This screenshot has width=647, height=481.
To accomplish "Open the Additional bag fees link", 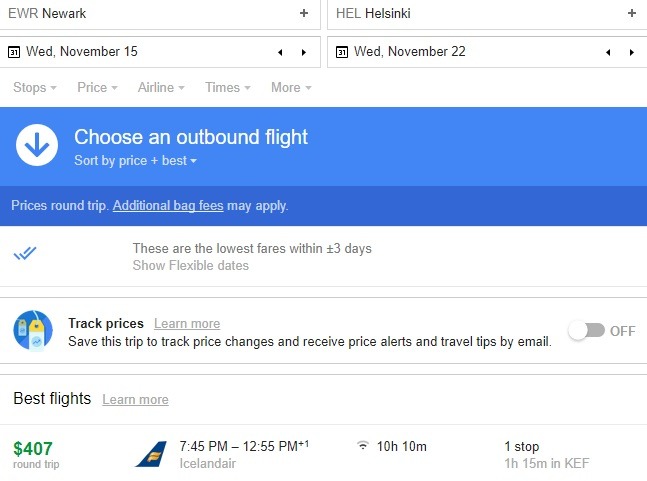I will point(168,205).
